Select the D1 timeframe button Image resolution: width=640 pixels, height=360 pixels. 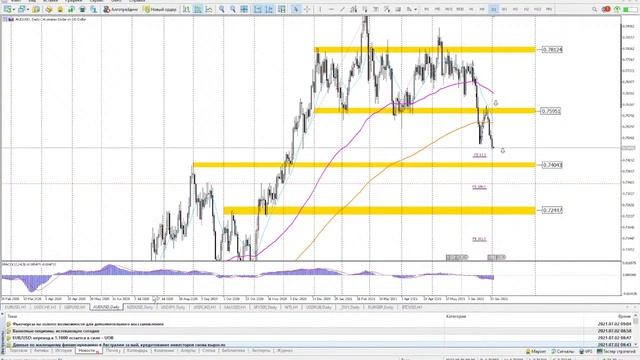pos(493,9)
